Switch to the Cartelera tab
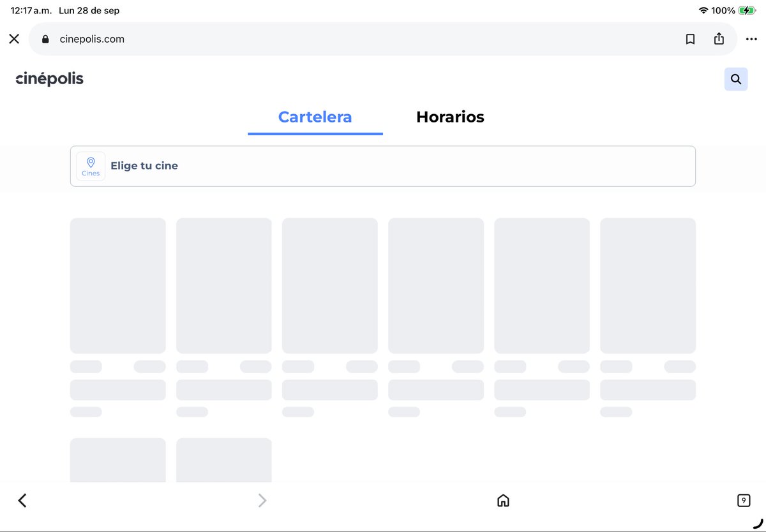766x532 pixels. 315,117
